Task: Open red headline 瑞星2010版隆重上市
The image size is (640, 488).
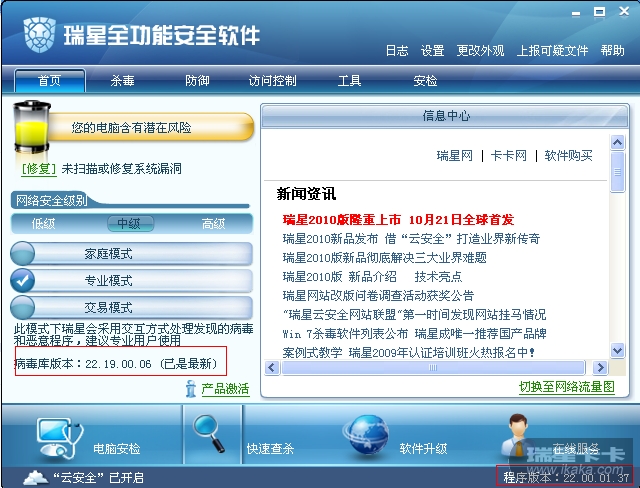Action: click(x=398, y=220)
